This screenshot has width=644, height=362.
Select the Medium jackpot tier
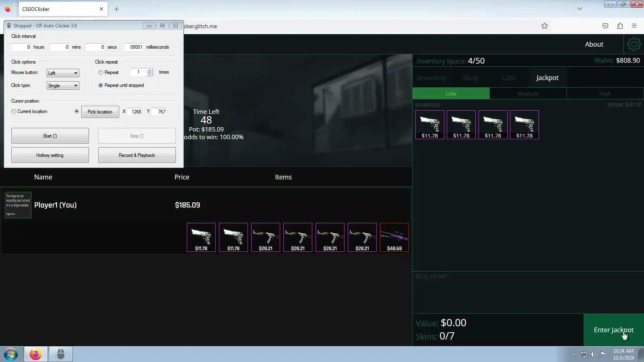coord(528,94)
